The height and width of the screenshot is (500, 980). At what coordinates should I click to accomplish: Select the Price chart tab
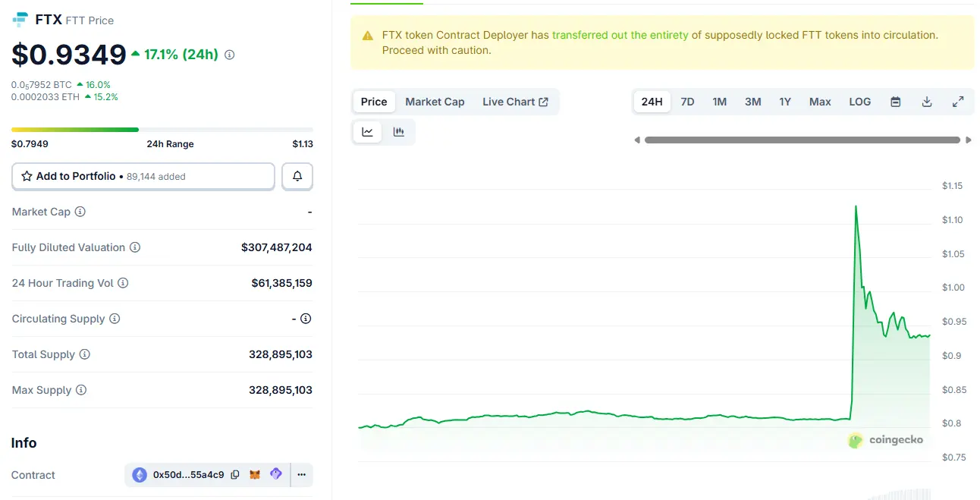(374, 102)
